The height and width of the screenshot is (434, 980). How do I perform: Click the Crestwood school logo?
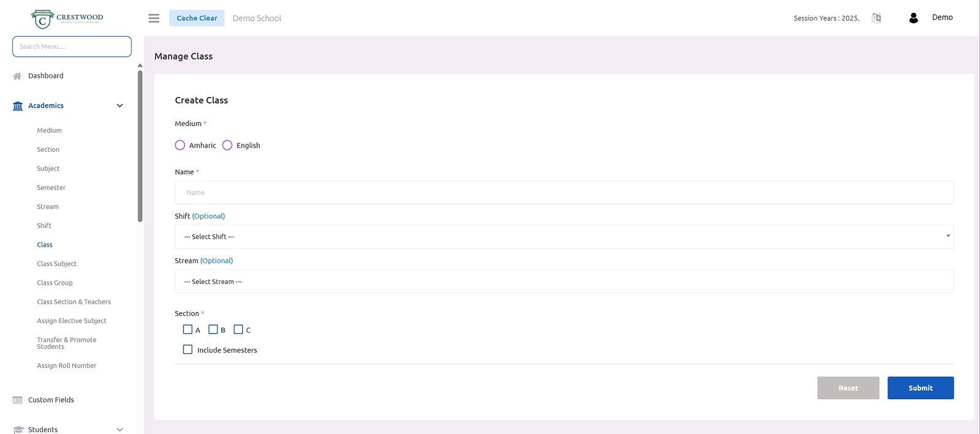click(x=67, y=18)
